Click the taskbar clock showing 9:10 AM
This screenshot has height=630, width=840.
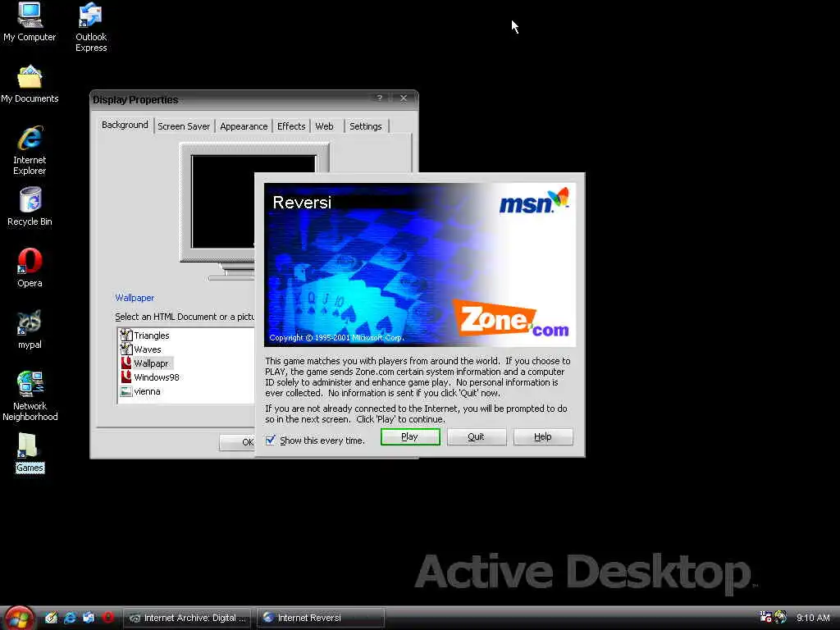[813, 618]
